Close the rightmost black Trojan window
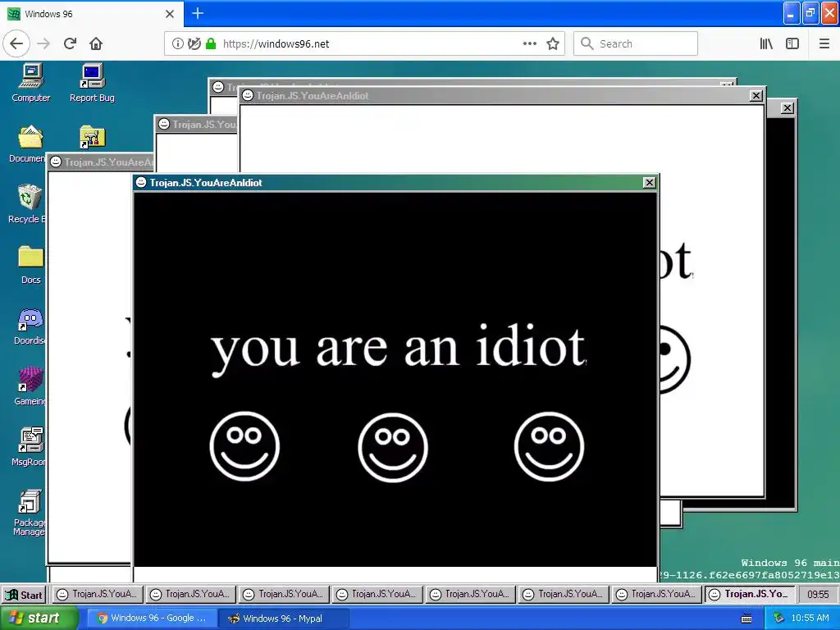 pos(787,108)
